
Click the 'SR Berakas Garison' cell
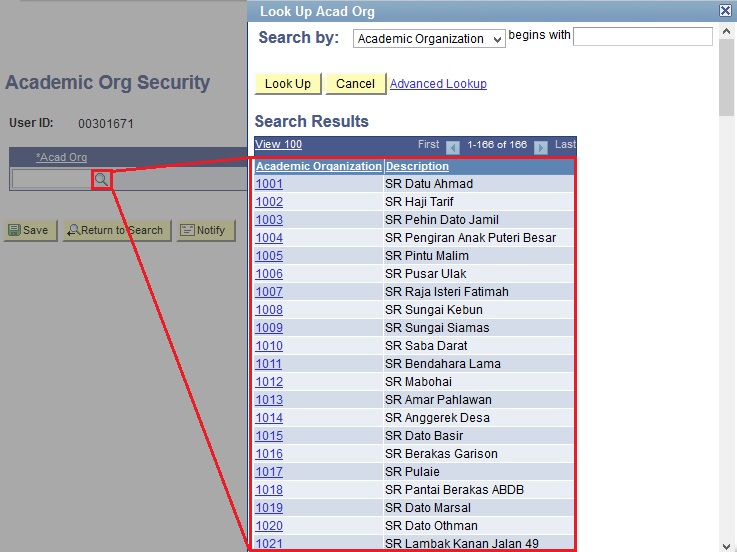pyautogui.click(x=478, y=454)
